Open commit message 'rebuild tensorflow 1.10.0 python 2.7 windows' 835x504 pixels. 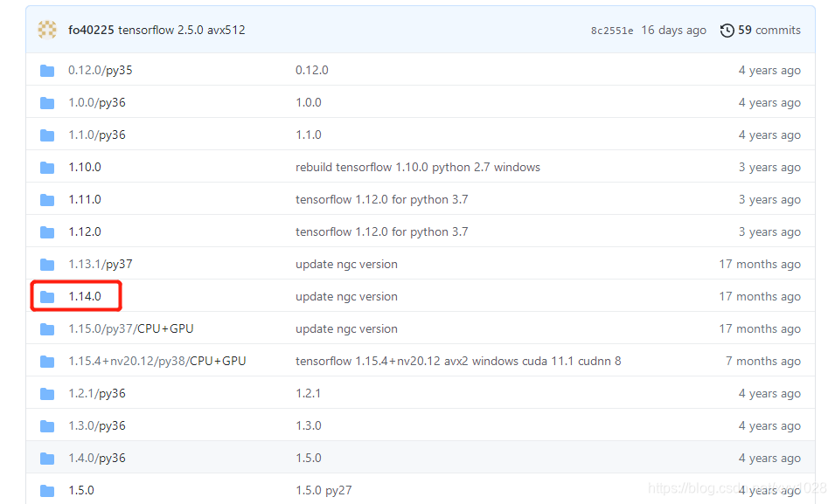tap(418, 168)
